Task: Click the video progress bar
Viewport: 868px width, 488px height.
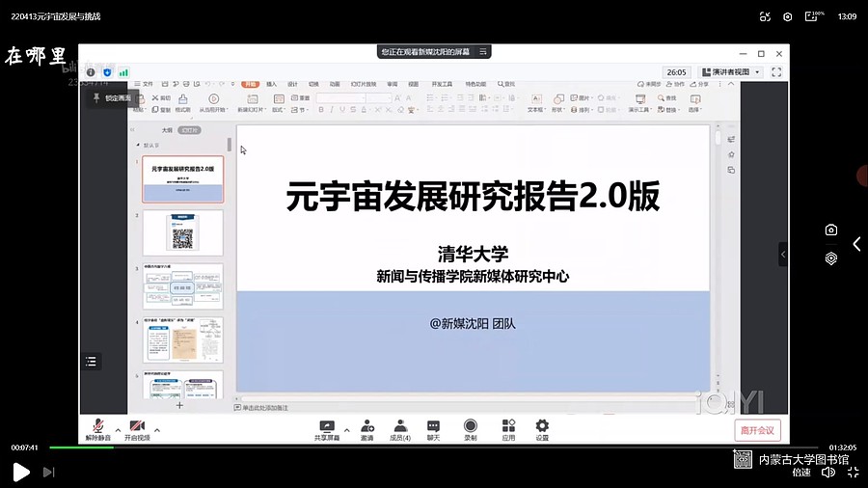Action: 433,447
